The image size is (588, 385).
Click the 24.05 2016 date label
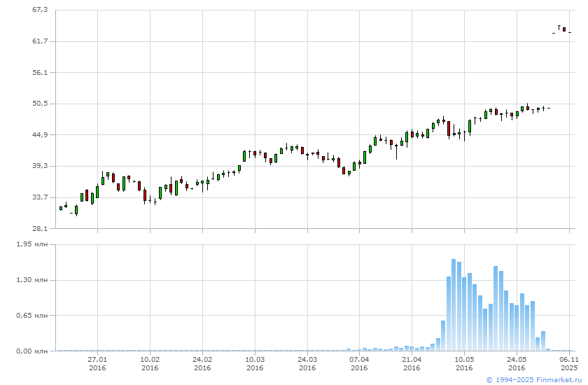tap(517, 363)
